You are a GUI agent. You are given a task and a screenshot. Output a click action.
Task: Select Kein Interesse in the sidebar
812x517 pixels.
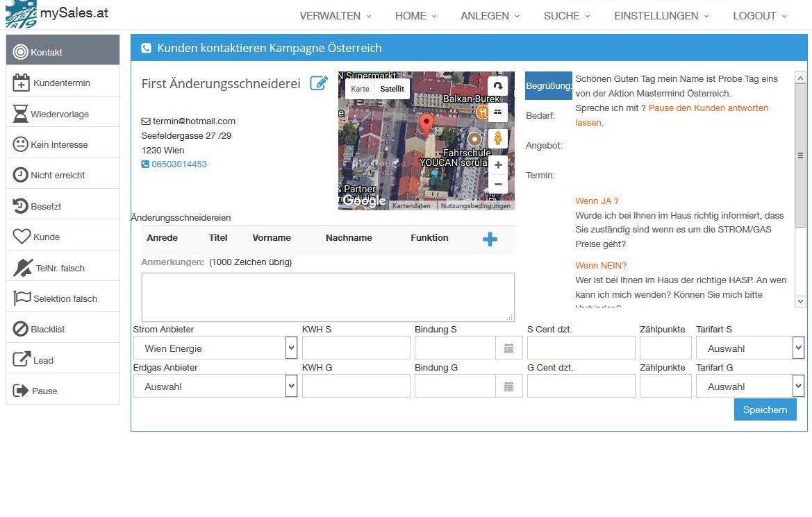[x=59, y=145]
